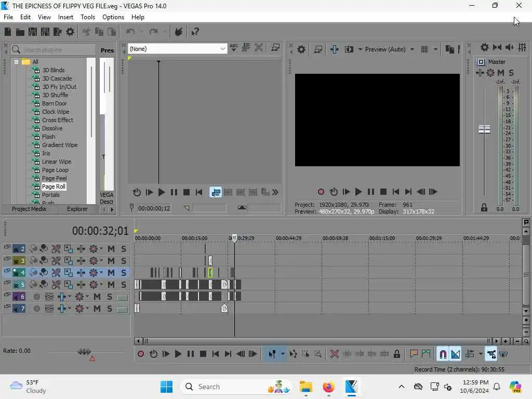
Task: Solo audio track 7
Action: [110, 309]
